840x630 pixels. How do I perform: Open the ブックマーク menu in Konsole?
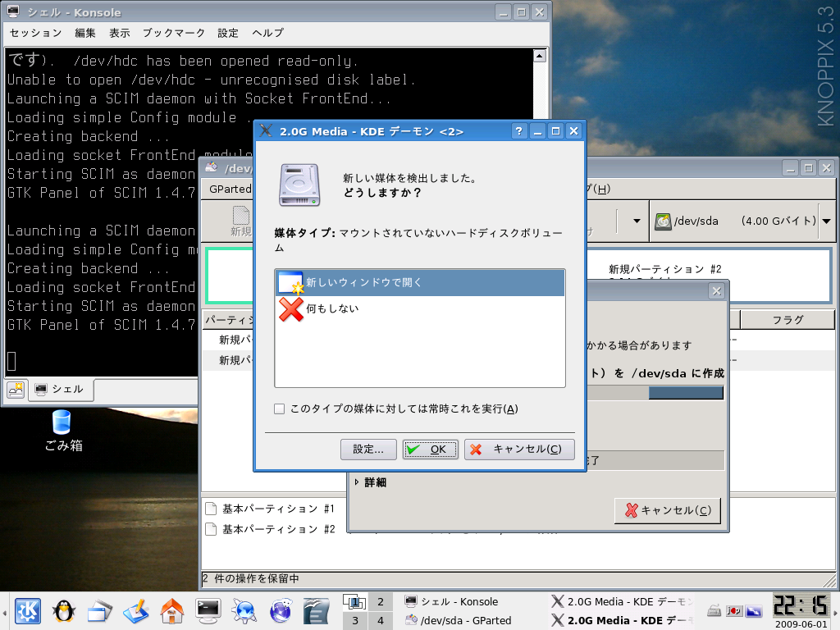point(174,33)
